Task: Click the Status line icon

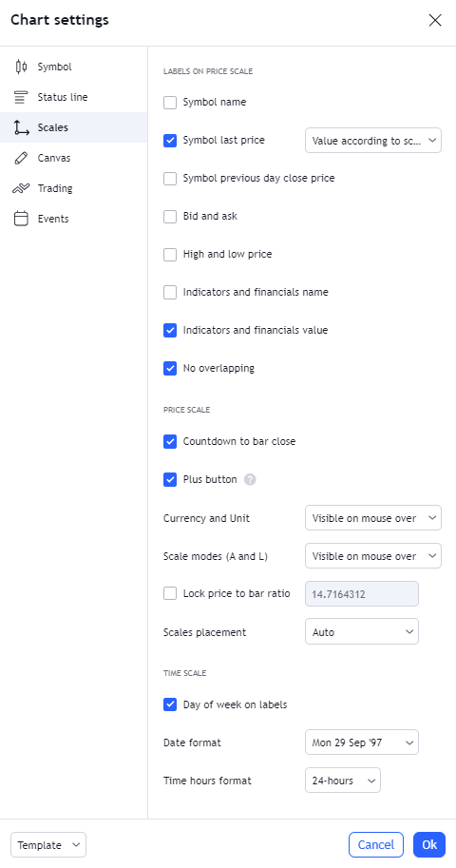Action: (x=21, y=97)
